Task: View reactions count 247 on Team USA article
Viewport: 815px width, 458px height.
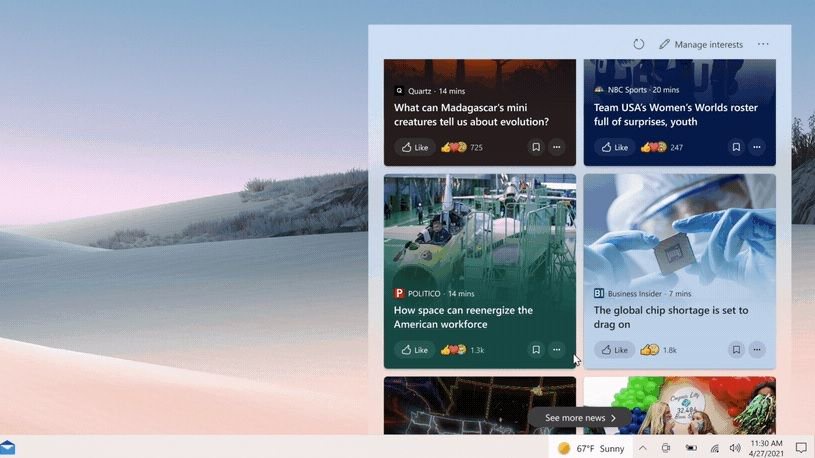Action: 661,147
